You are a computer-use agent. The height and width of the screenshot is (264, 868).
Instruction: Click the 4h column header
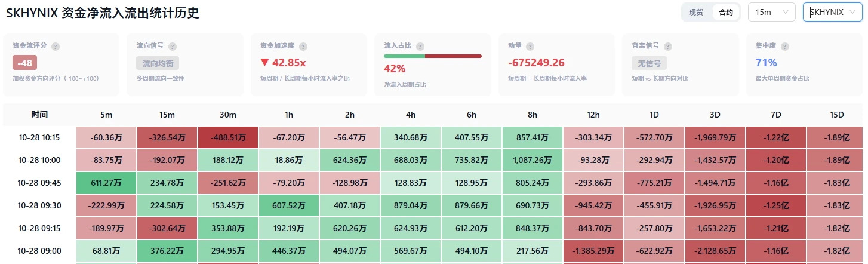411,115
